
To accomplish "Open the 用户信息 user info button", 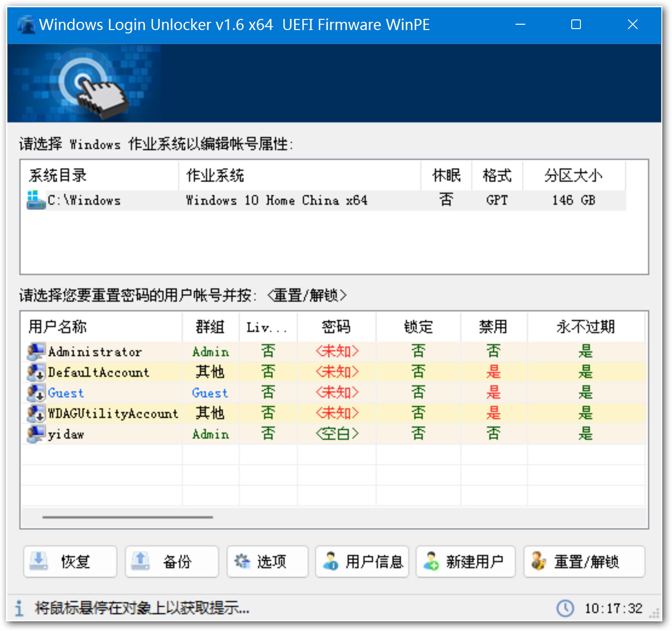I will tap(362, 562).
